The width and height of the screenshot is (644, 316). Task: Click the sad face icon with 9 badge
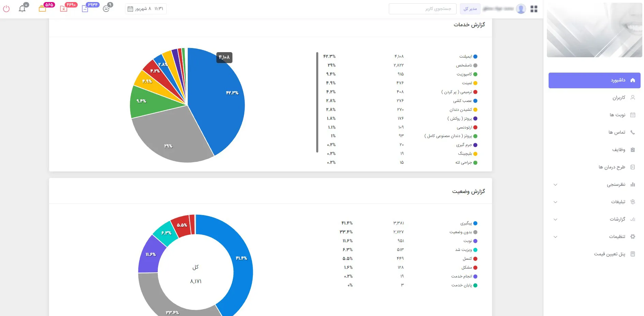[106, 9]
